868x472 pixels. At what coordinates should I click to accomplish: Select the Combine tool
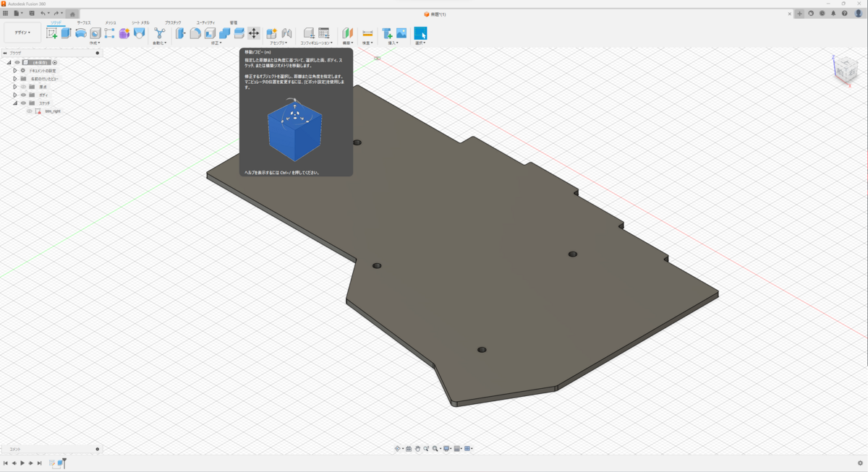[224, 33]
